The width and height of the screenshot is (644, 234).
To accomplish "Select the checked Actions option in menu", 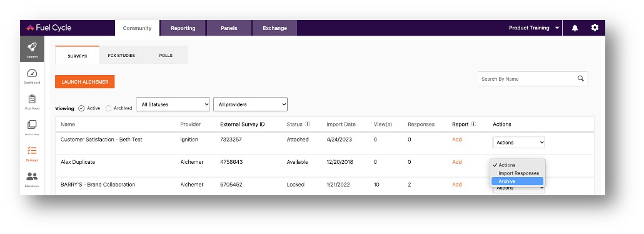I will 517,165.
